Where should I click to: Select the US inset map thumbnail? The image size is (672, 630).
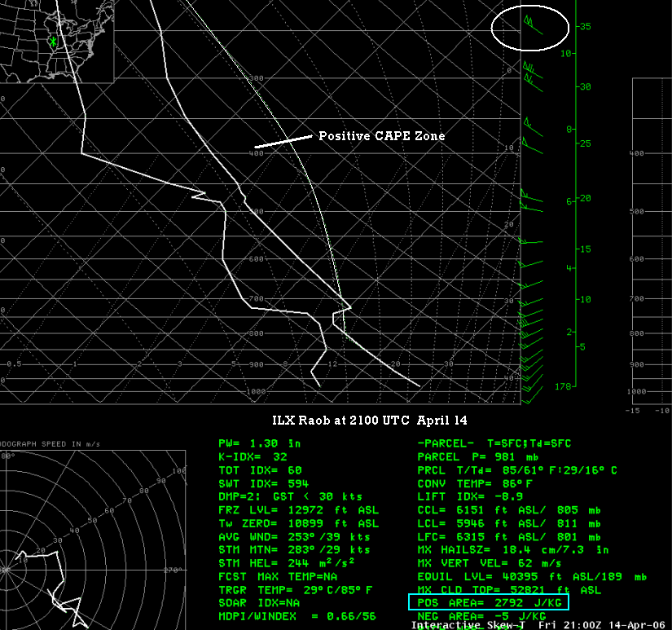pos(56,41)
